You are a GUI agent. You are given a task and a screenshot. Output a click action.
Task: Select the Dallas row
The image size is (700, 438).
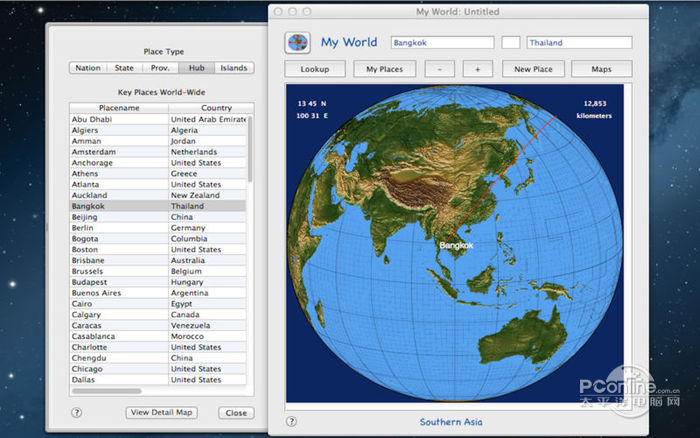158,380
